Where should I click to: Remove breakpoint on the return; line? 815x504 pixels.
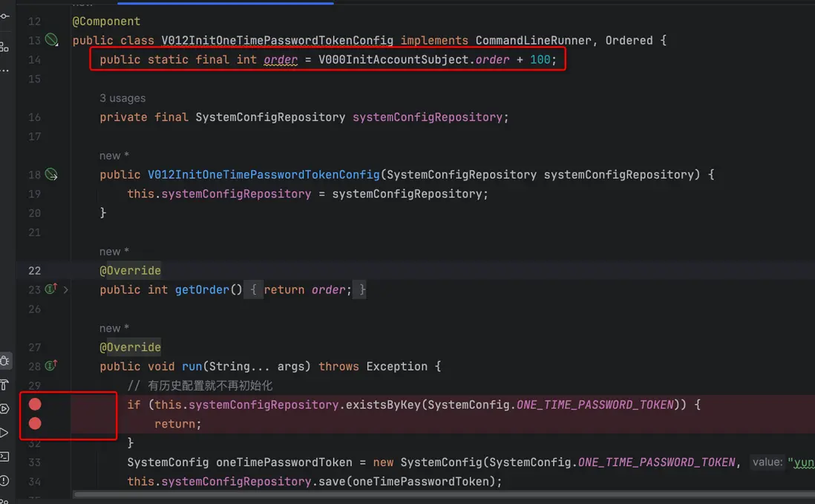tap(35, 423)
